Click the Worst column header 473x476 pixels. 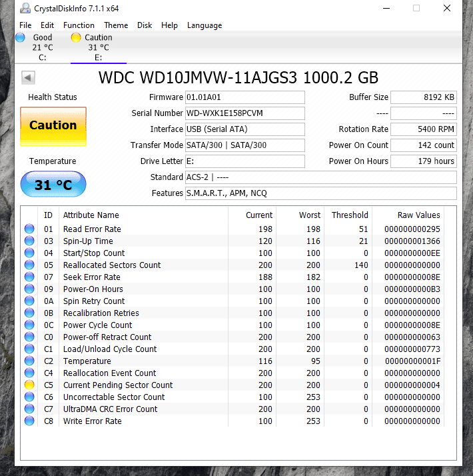point(310,215)
